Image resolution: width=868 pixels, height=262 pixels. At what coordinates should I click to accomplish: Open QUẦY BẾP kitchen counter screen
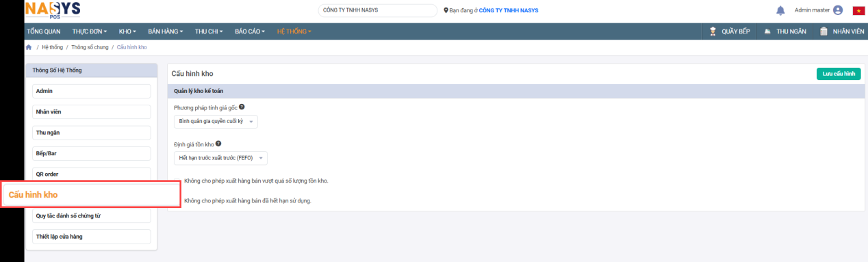pyautogui.click(x=730, y=31)
